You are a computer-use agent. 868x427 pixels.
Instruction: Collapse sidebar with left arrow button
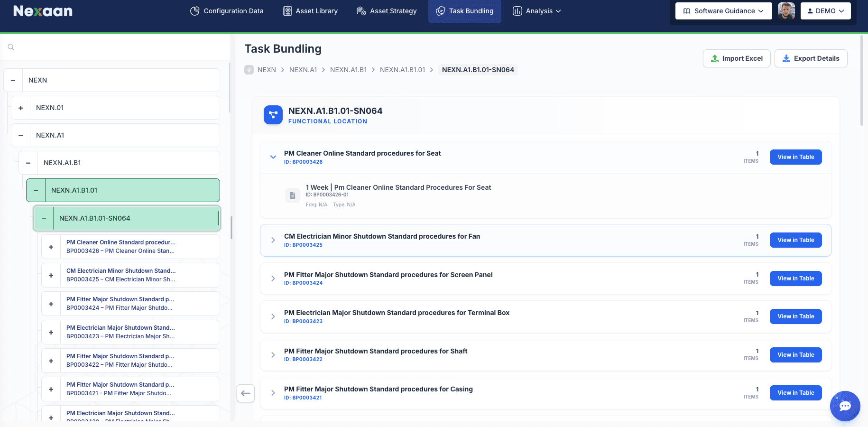[246, 393]
